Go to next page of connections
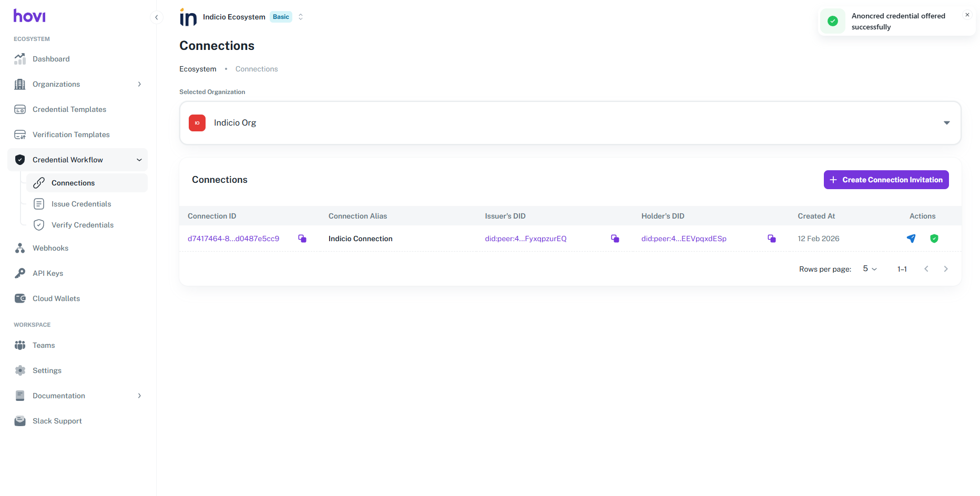This screenshot has width=980, height=496. [x=946, y=269]
